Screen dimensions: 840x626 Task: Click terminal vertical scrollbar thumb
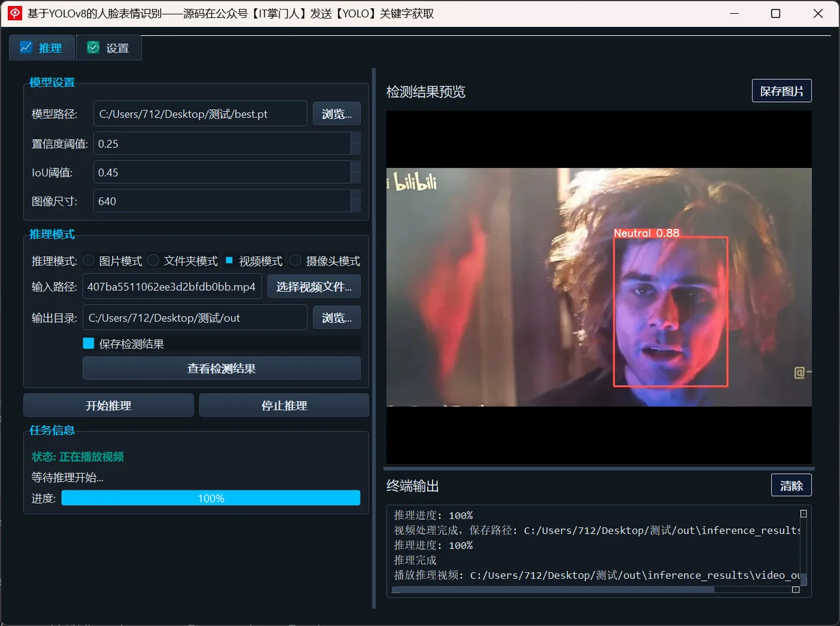coord(803,579)
